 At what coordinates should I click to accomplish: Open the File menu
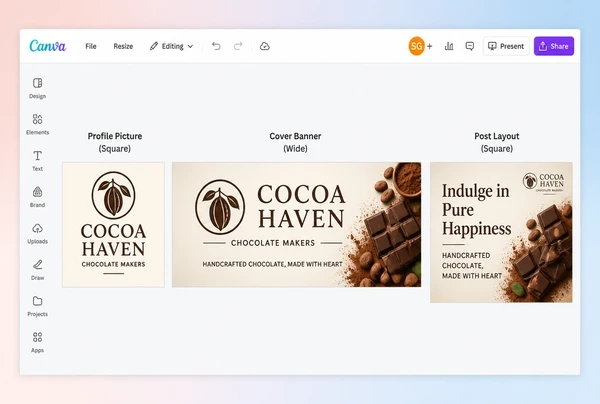point(91,46)
